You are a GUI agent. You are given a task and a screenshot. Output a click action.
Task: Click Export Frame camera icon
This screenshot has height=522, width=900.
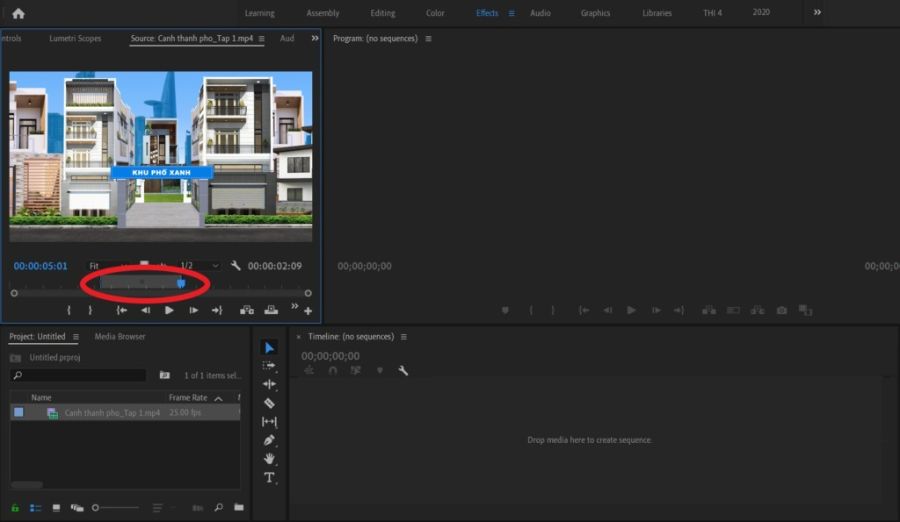pos(782,310)
